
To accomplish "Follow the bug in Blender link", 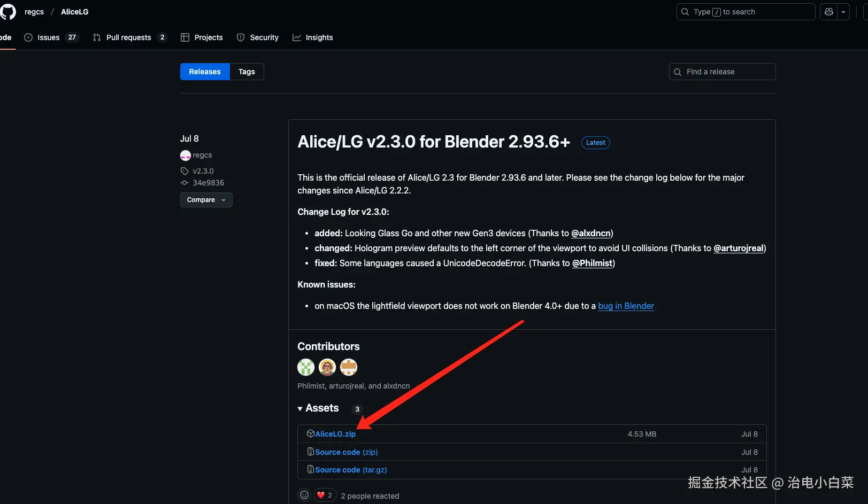I will [626, 306].
